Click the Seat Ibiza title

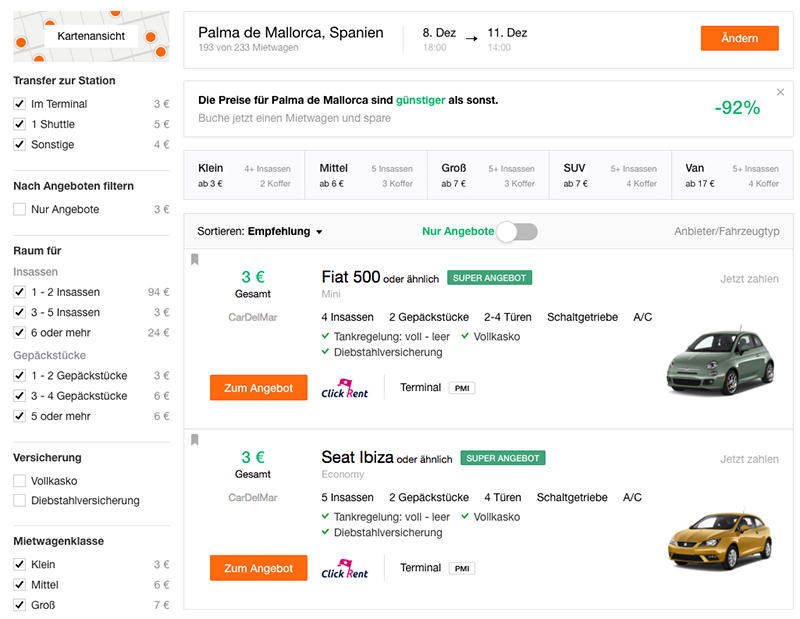pos(357,457)
